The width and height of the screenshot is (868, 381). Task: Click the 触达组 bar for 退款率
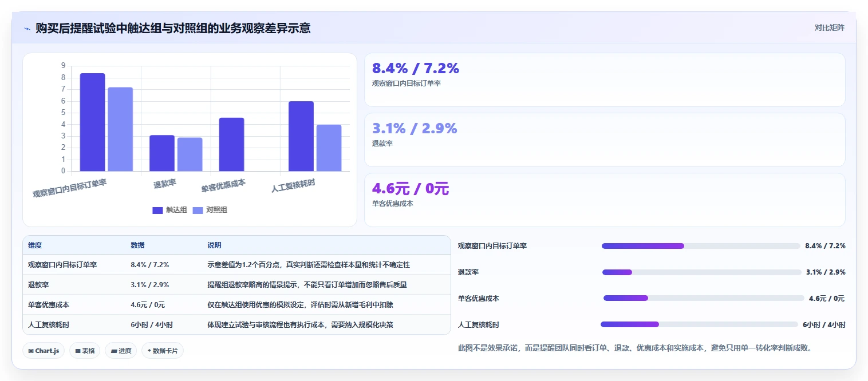[x=162, y=153]
